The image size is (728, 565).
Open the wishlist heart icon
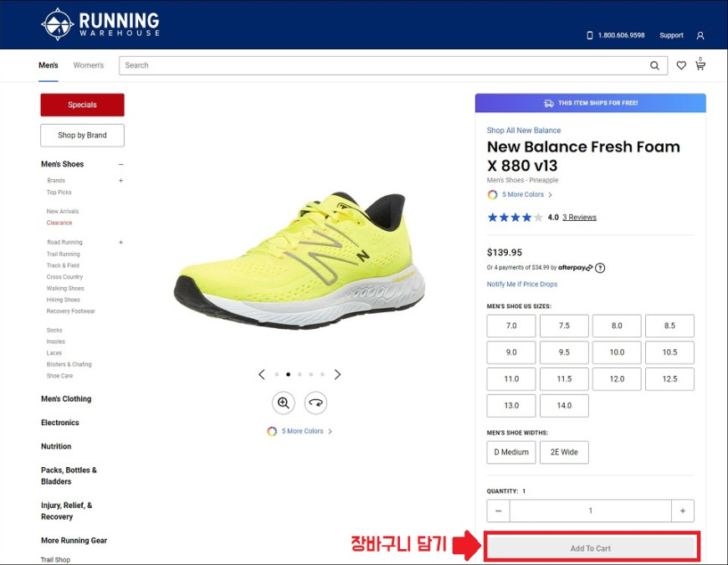(x=681, y=65)
